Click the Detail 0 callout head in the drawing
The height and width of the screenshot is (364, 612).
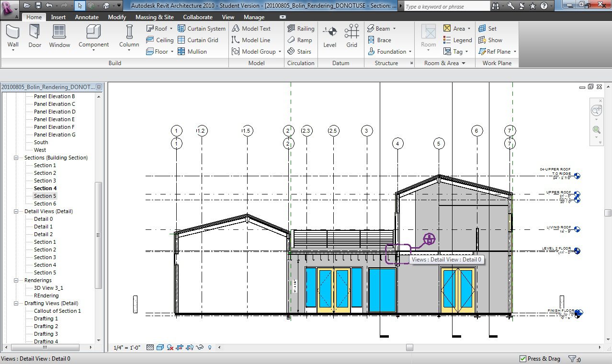(x=429, y=239)
